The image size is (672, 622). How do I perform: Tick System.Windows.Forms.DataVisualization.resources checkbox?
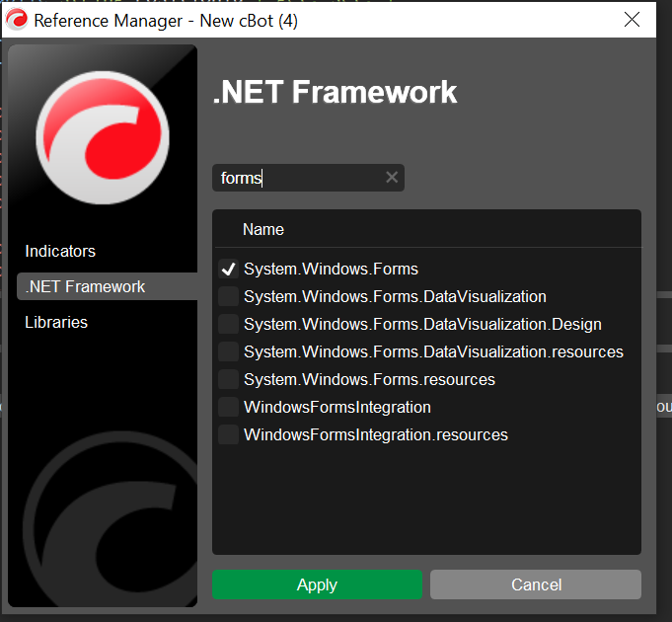point(228,351)
